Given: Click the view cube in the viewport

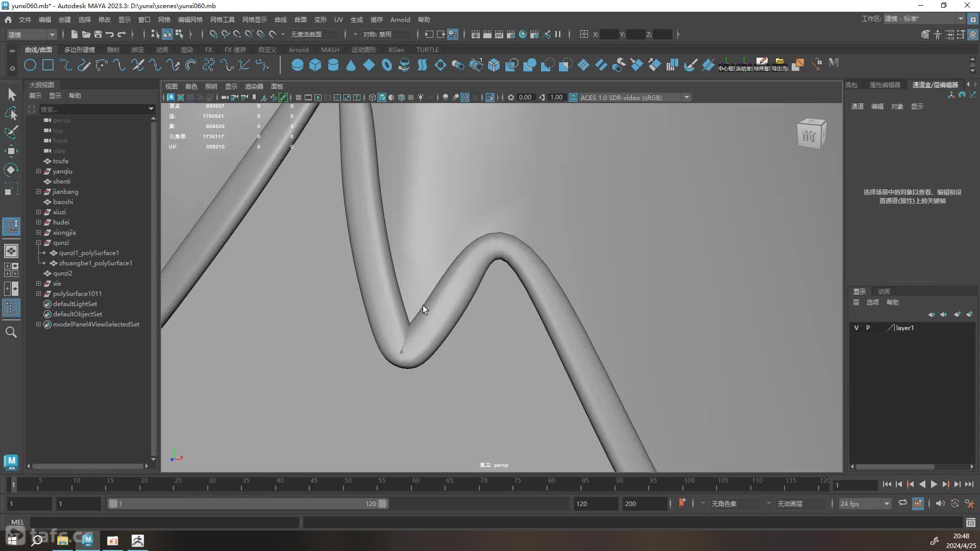Looking at the screenshot, I should point(811,134).
